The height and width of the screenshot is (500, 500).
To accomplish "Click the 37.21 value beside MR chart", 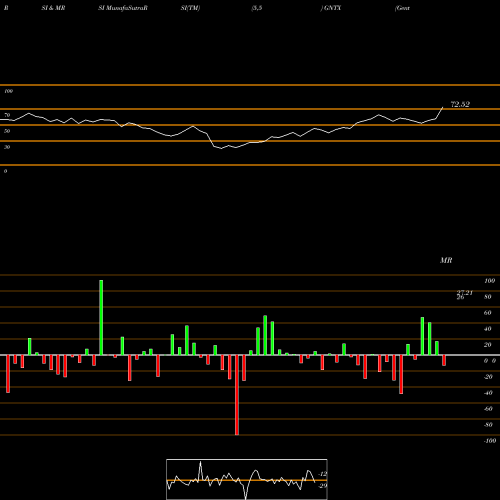I will 465,293.
